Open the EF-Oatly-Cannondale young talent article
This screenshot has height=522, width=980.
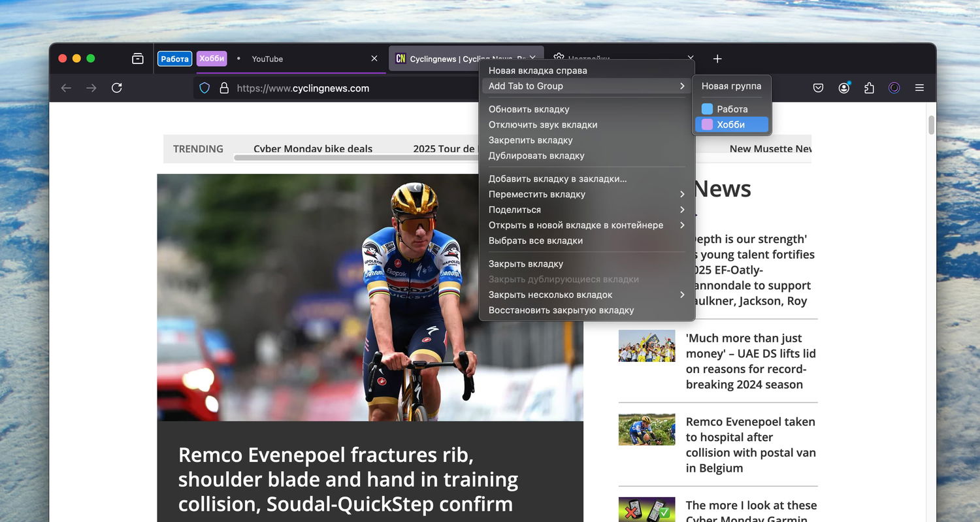755,270
